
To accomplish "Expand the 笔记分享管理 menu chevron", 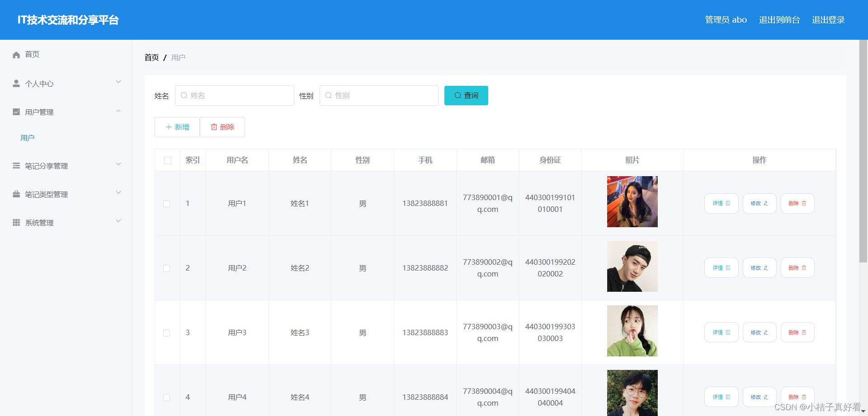I will pyautogui.click(x=118, y=164).
